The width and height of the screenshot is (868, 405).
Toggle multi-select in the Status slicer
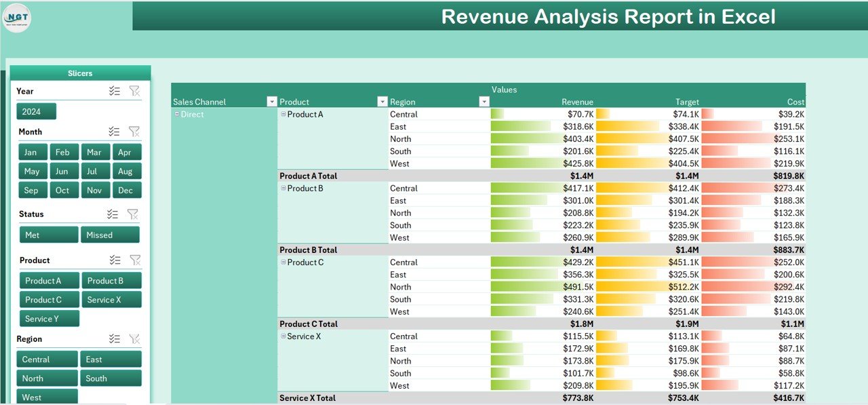click(113, 214)
